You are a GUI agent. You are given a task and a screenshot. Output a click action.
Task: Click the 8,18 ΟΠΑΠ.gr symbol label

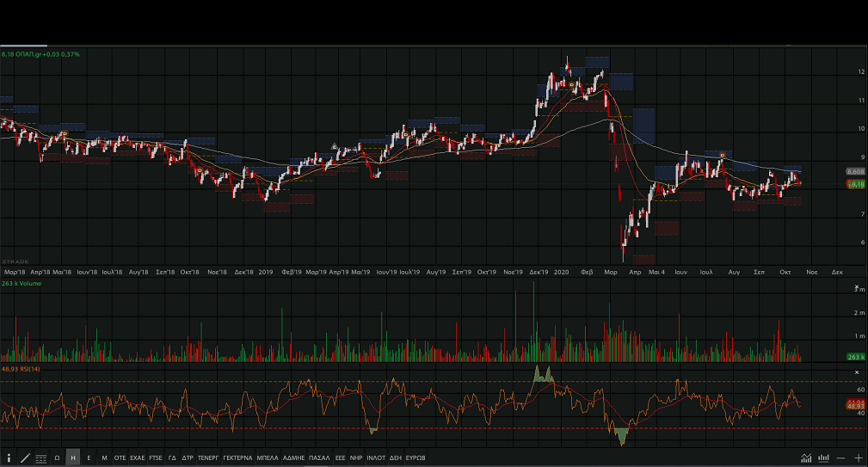(40, 54)
